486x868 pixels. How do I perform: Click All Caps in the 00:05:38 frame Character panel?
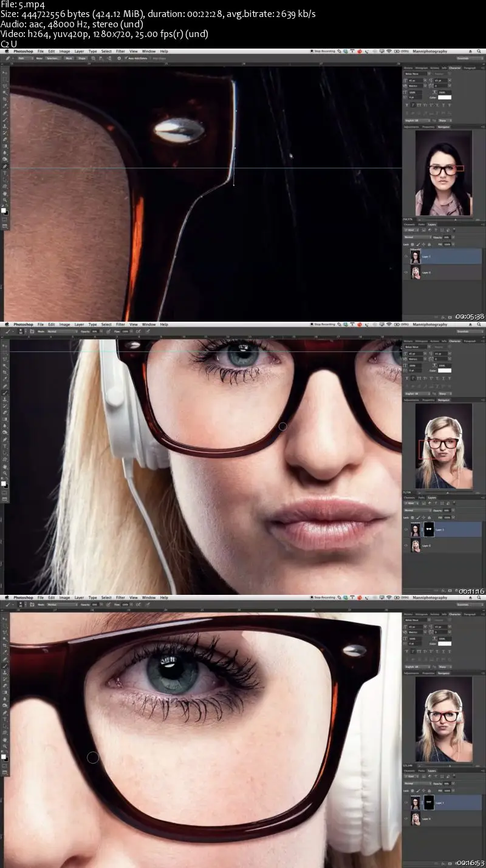(x=419, y=105)
